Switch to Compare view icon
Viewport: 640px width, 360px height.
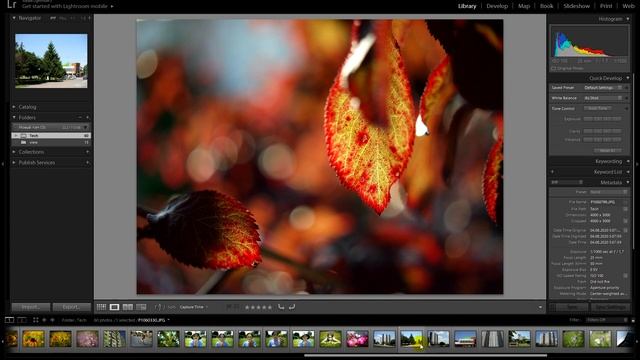point(128,307)
